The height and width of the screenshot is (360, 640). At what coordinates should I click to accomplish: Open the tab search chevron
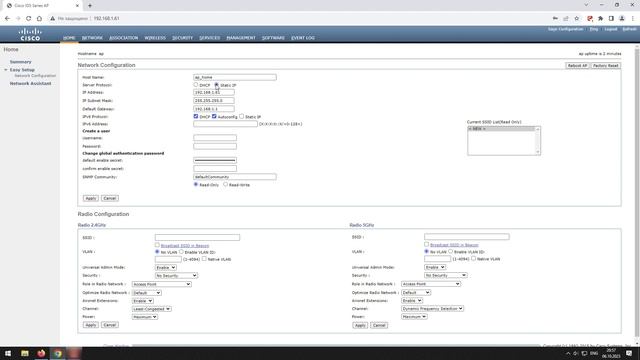pyautogui.click(x=586, y=5)
